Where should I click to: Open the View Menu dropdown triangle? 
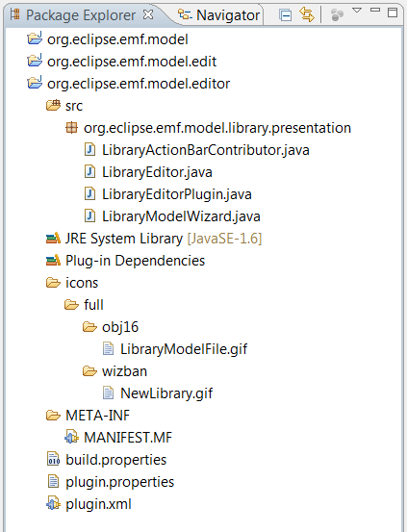pos(357,11)
